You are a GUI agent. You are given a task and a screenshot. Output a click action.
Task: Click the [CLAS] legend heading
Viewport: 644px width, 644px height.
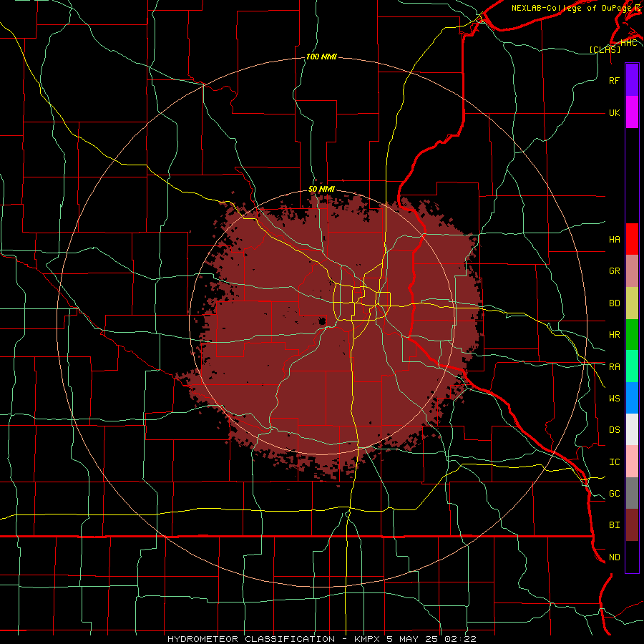(605, 49)
